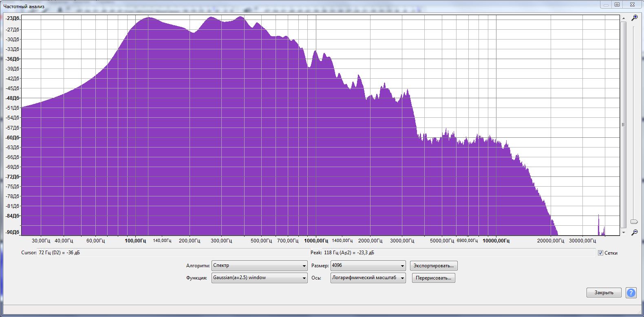
Task: Click the -23дБ level axis label
Action: (13, 18)
